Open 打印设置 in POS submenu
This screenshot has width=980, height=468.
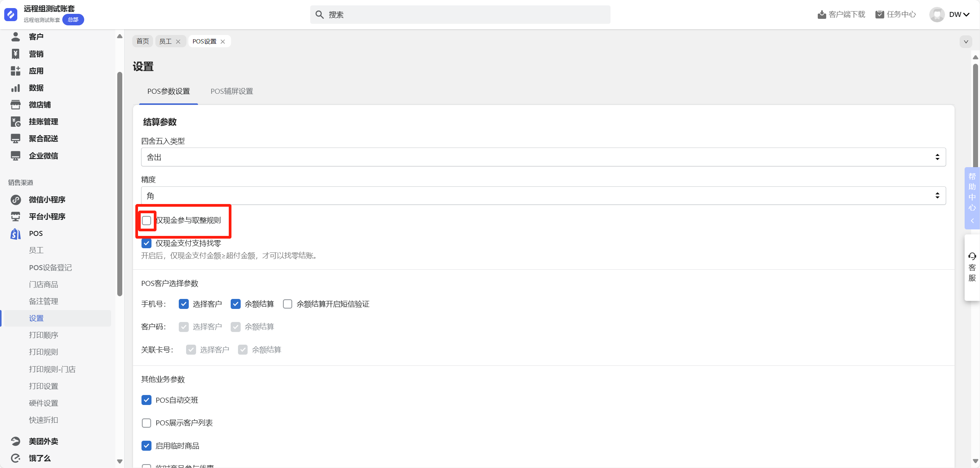[x=43, y=386]
